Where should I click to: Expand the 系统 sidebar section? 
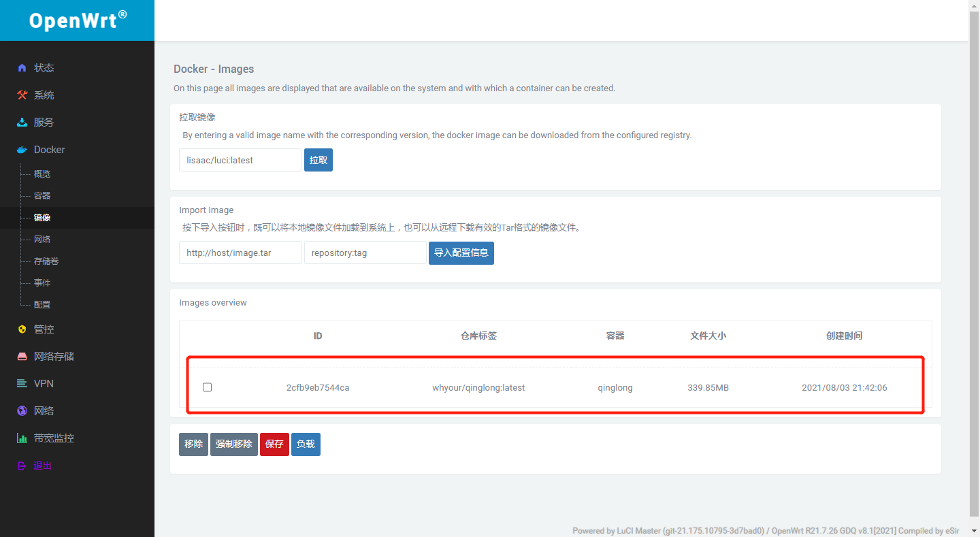pyautogui.click(x=41, y=95)
